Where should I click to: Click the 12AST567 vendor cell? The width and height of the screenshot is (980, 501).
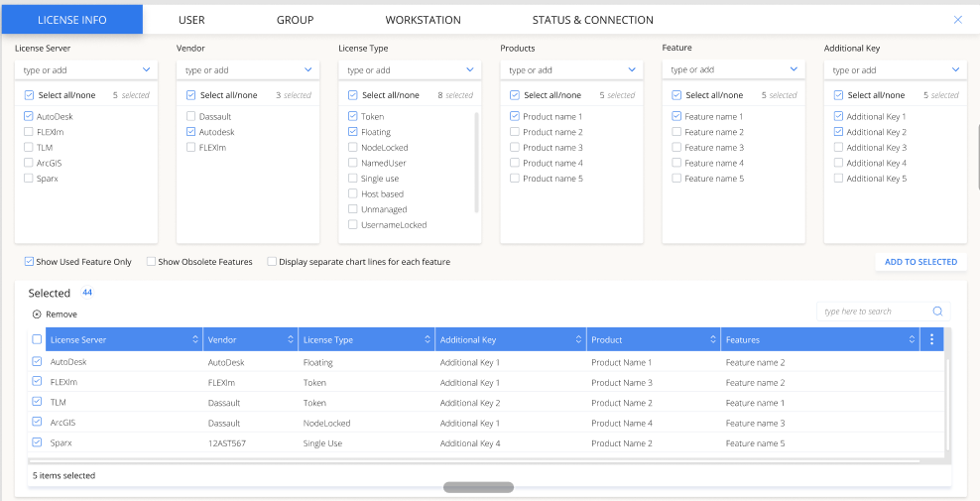226,443
